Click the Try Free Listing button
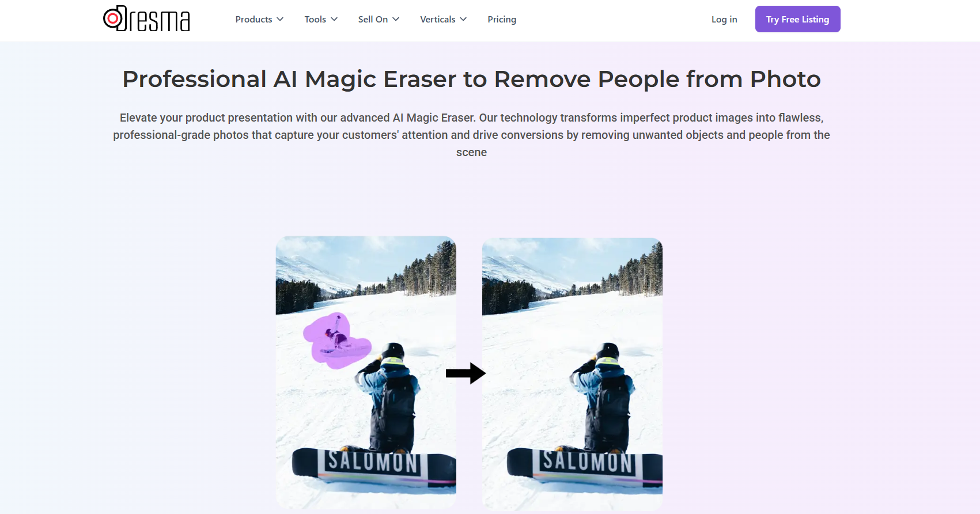 tap(797, 19)
